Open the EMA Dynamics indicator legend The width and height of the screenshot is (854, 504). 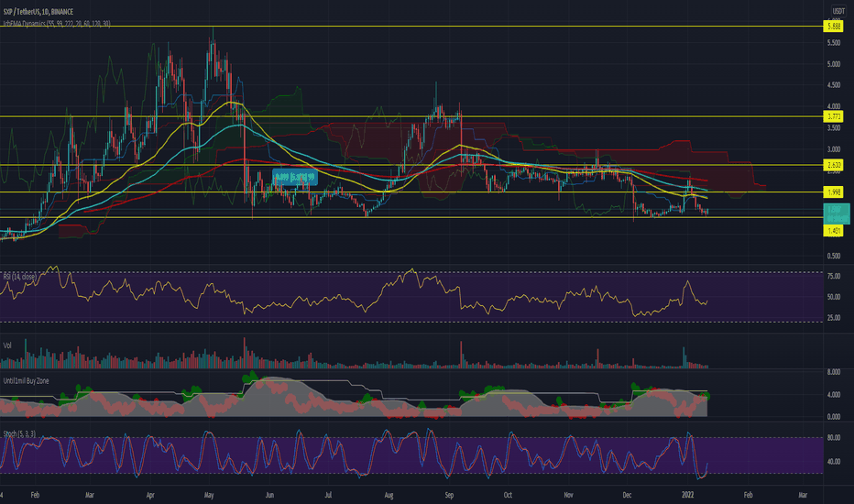[x=57, y=24]
